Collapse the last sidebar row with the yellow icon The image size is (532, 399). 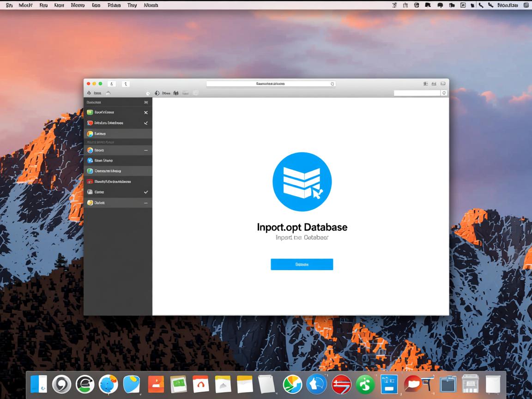pyautogui.click(x=146, y=203)
